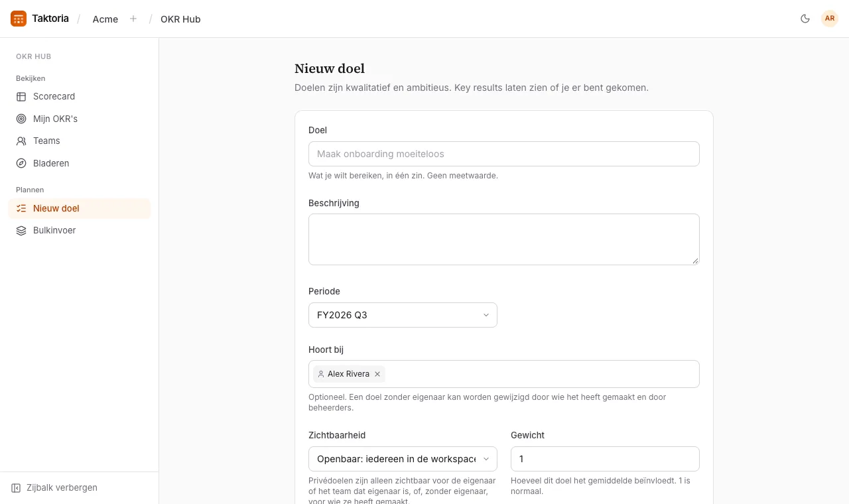Open Scorecard in the sidebar

click(80, 97)
